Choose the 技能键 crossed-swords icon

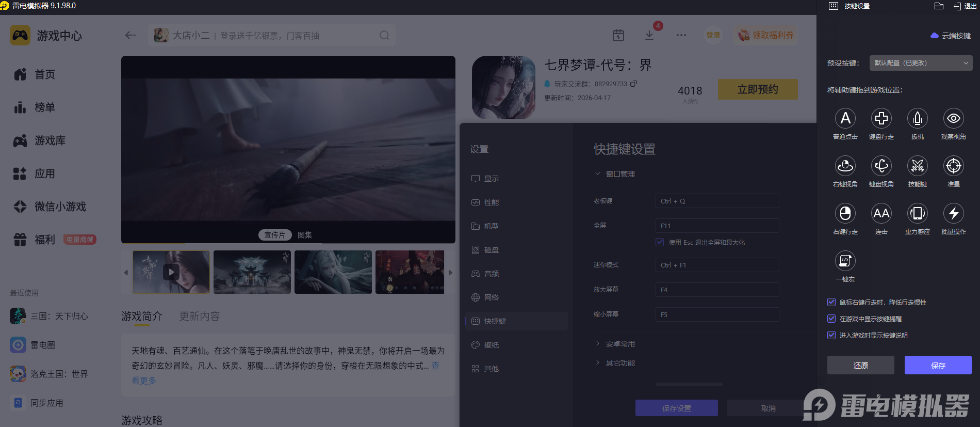point(917,166)
